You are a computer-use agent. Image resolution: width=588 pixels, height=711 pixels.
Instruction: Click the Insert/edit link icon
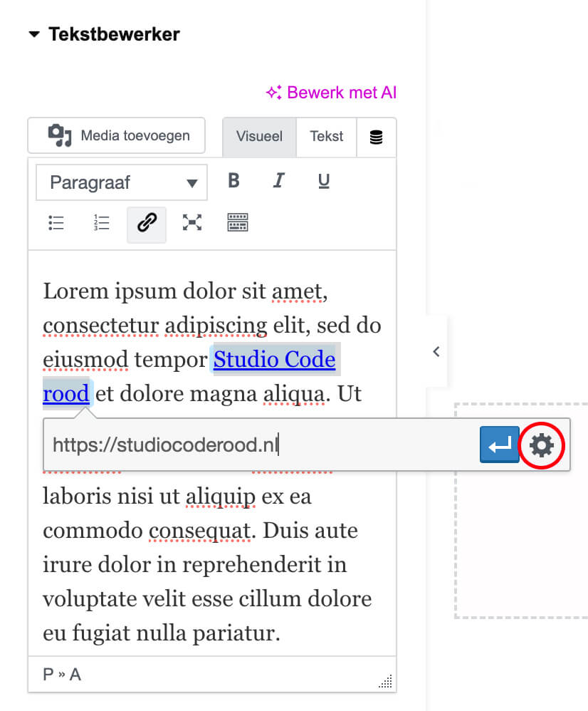tap(147, 224)
